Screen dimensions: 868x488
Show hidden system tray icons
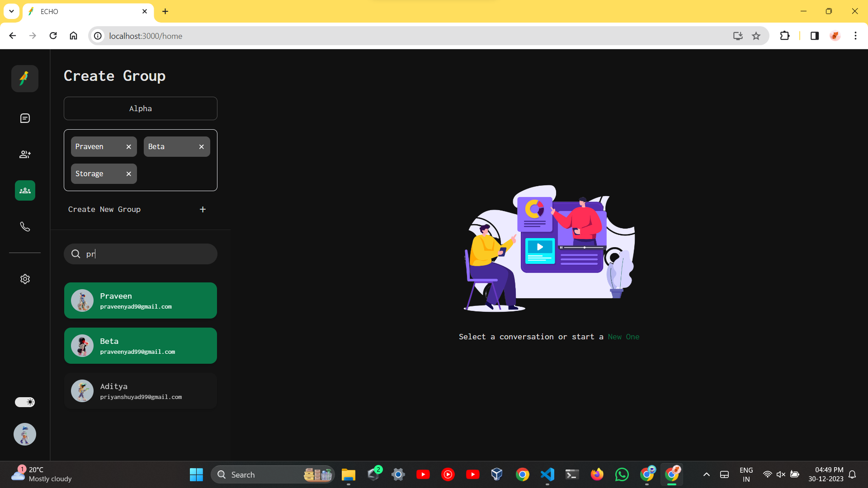tap(706, 474)
